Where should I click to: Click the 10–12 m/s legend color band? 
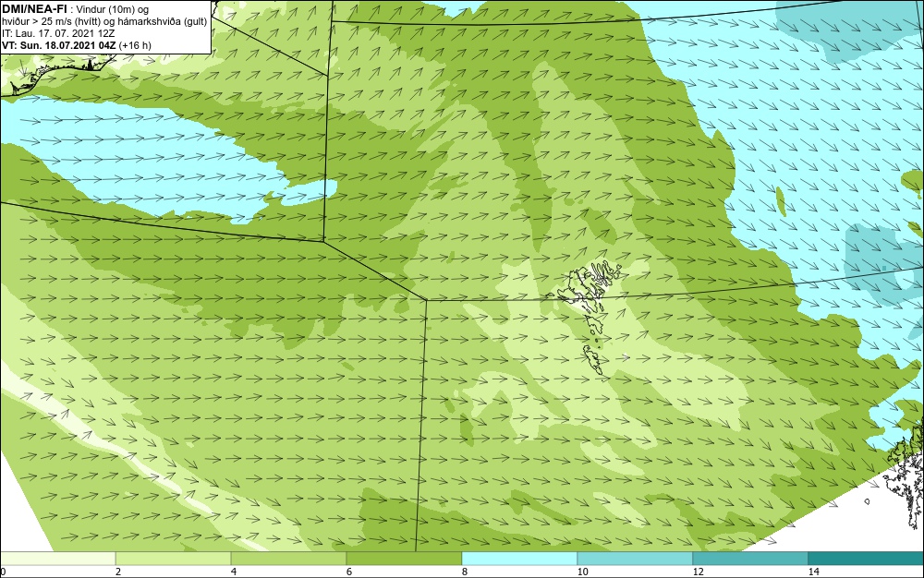click(635, 559)
